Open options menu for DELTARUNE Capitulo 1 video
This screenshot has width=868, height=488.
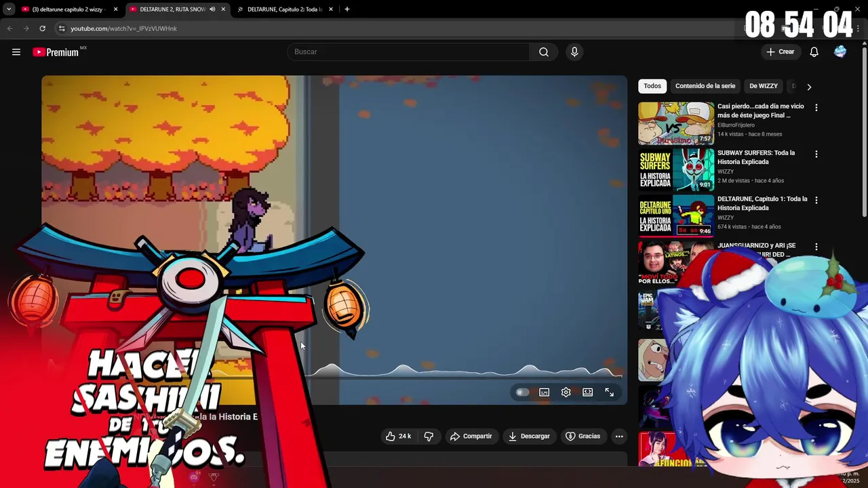click(816, 200)
